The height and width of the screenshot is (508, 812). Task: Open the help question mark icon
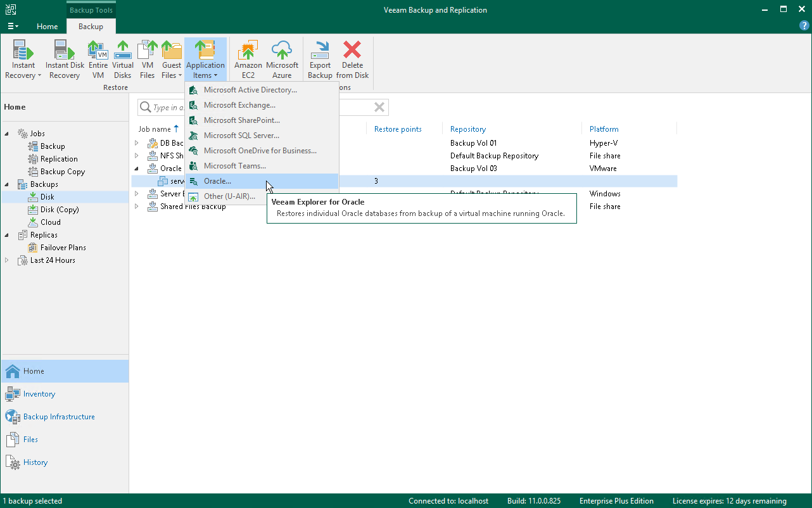(x=804, y=26)
